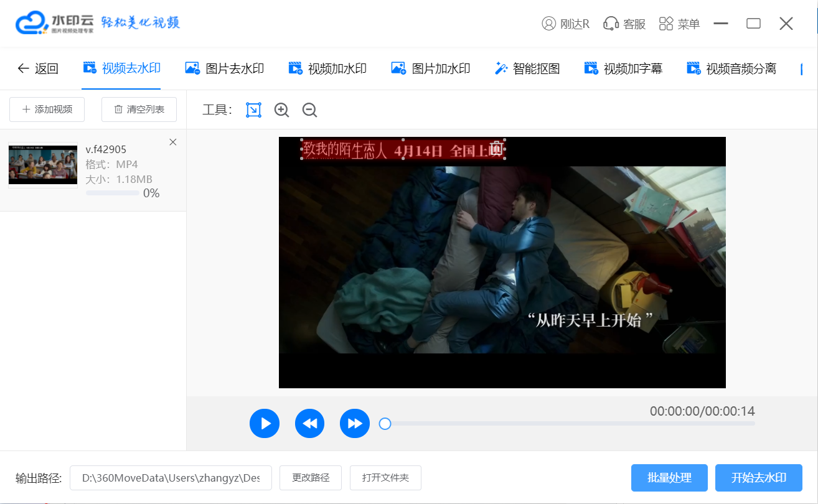This screenshot has width=818, height=504.
Task: Go back with the 返回 arrow
Action: click(37, 68)
